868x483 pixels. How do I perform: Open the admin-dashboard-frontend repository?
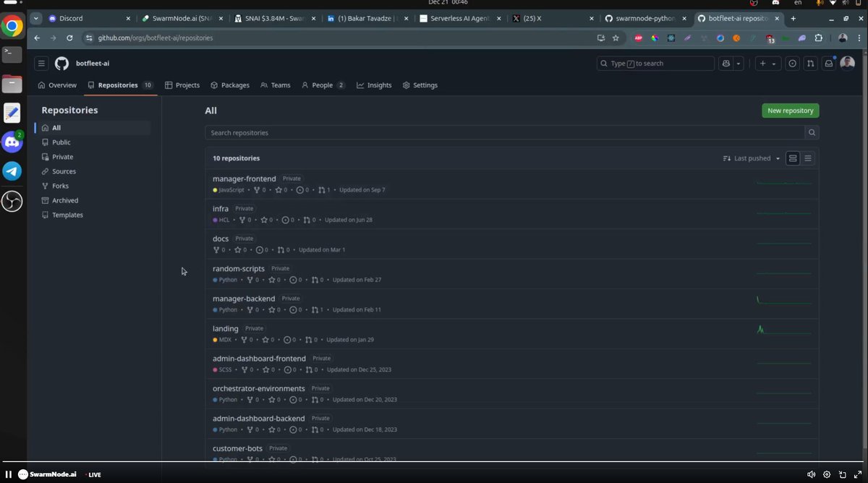tap(260, 359)
